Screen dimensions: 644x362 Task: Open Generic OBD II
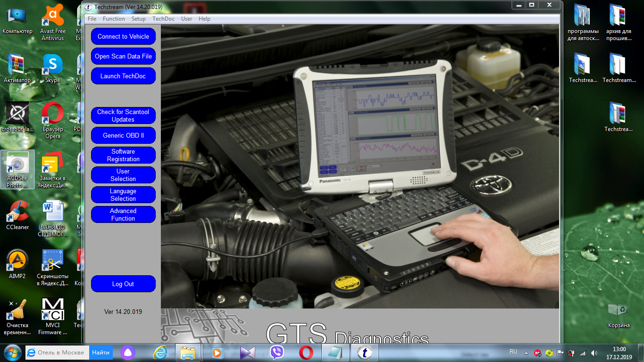click(123, 135)
